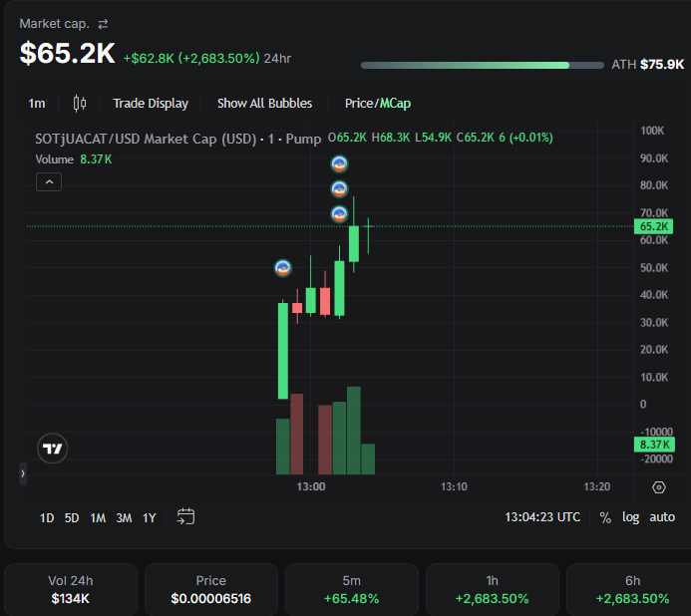The image size is (691, 616).
Task: Click the trade bubble near the 80K level
Action: [339, 189]
